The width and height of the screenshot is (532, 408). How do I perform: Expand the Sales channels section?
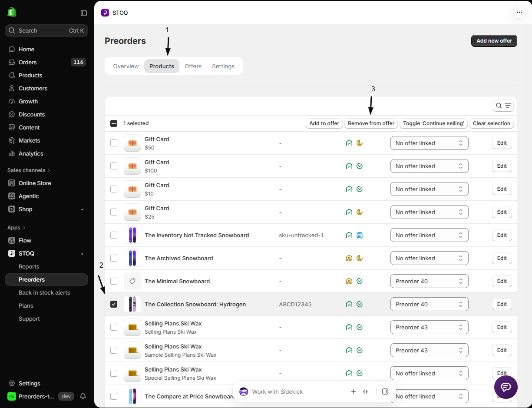(29, 170)
